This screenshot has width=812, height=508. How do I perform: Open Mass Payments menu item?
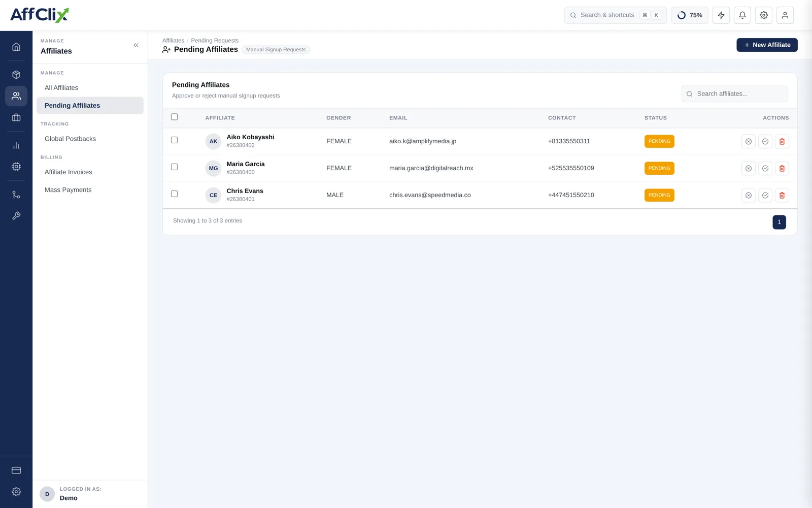(90, 190)
